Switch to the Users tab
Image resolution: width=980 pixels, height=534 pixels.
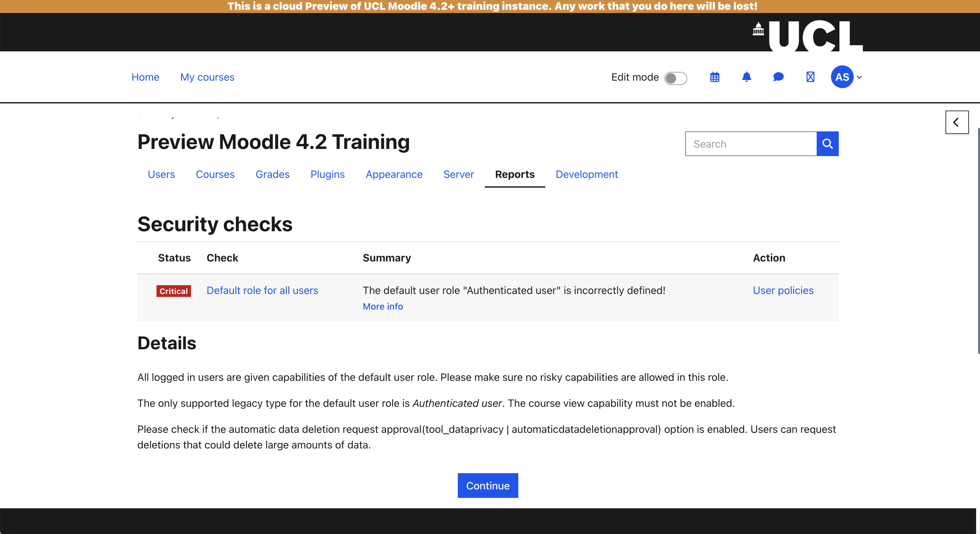[161, 174]
